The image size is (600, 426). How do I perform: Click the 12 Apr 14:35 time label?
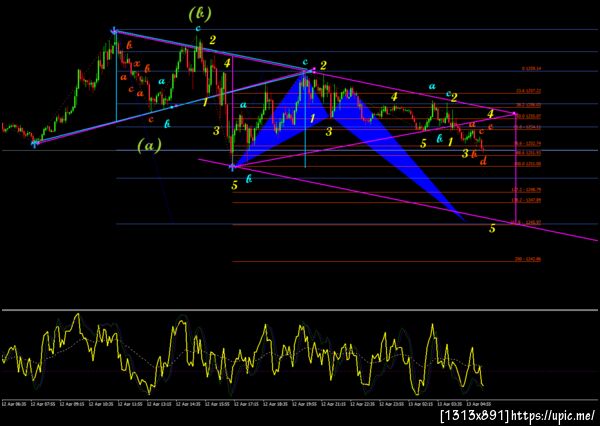(x=187, y=404)
